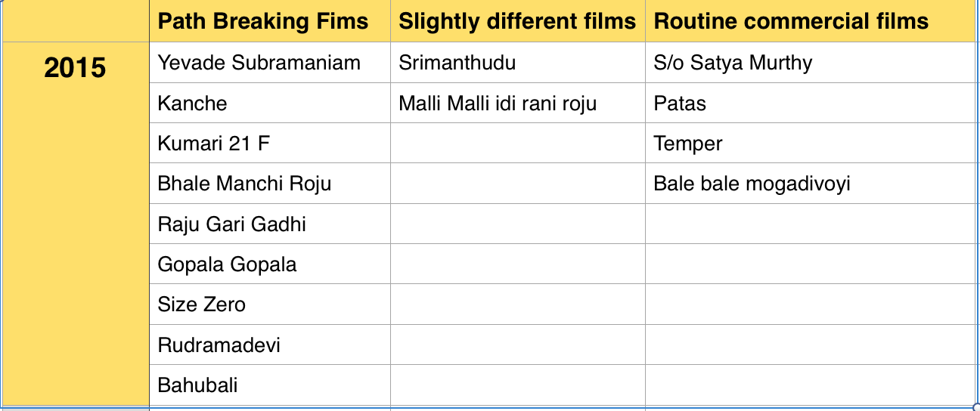
Task: Select the 'Raju Gari Gadhi' cell
Action: click(231, 224)
